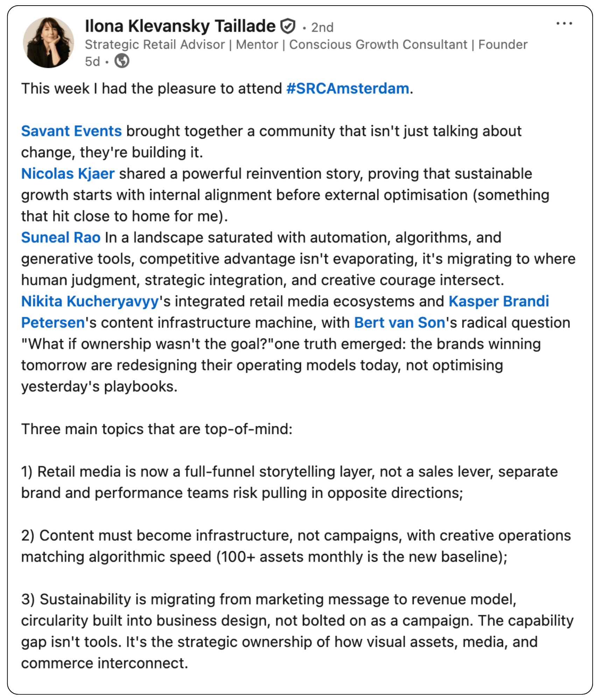Click the Sustainability point three paragraph
600x700 pixels.
298,631
